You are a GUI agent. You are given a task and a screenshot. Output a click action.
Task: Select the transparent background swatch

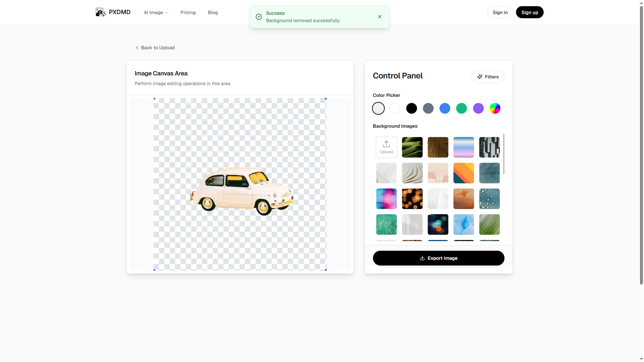pos(378,108)
